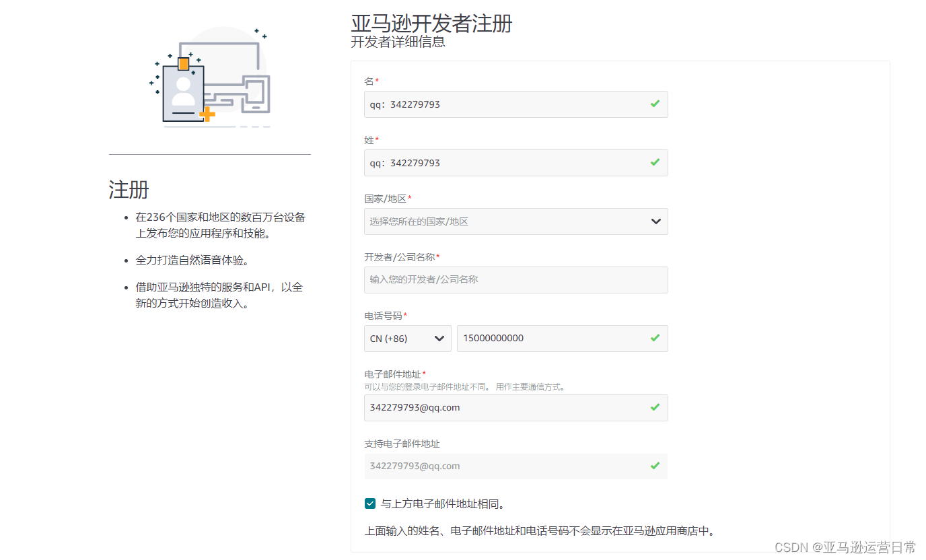Click the green checkmark in the support email field
Image resolution: width=926 pixels, height=560 pixels.
tap(655, 466)
